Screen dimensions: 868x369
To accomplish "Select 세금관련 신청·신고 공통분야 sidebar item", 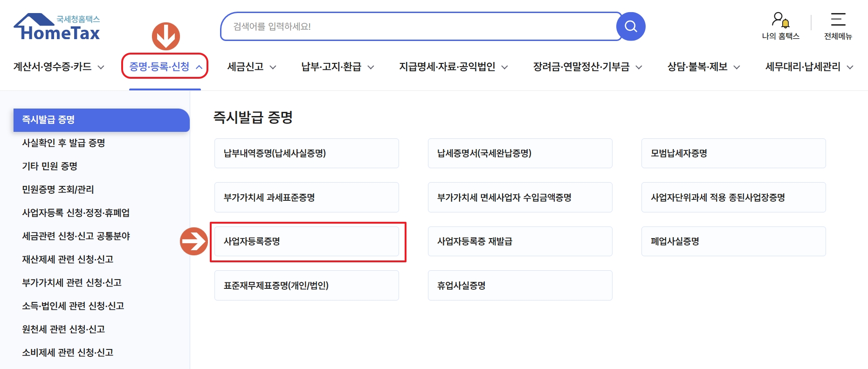I will pos(76,236).
